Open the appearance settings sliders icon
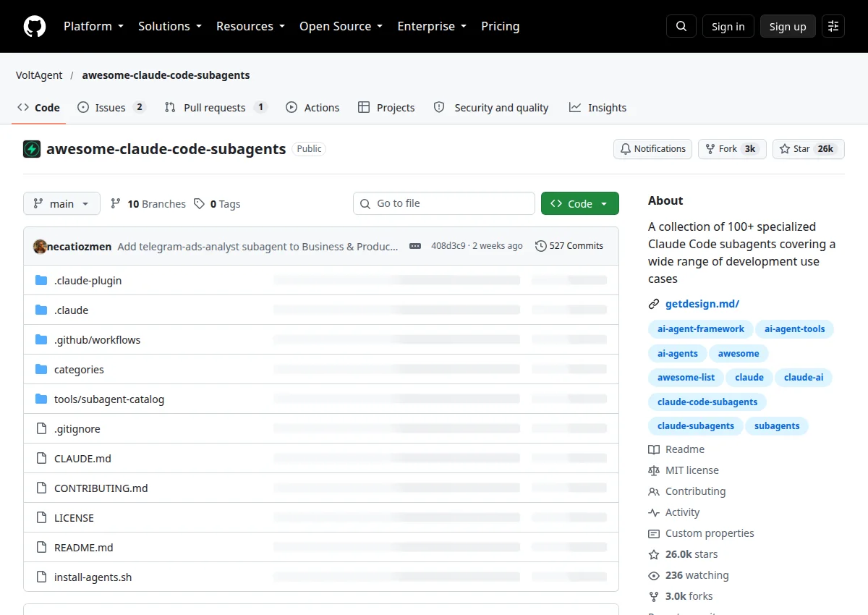This screenshot has width=868, height=615. tap(833, 26)
